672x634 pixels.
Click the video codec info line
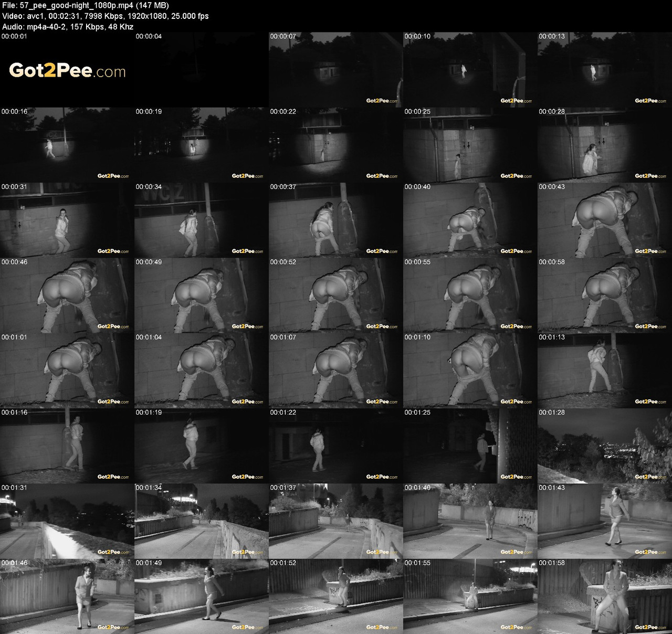pyautogui.click(x=105, y=16)
